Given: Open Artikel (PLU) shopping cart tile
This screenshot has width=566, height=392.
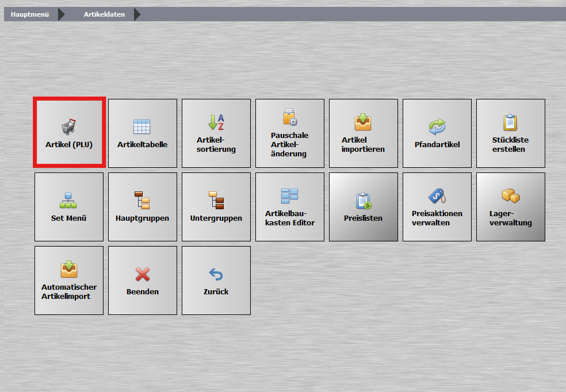Looking at the screenshot, I should [x=69, y=133].
